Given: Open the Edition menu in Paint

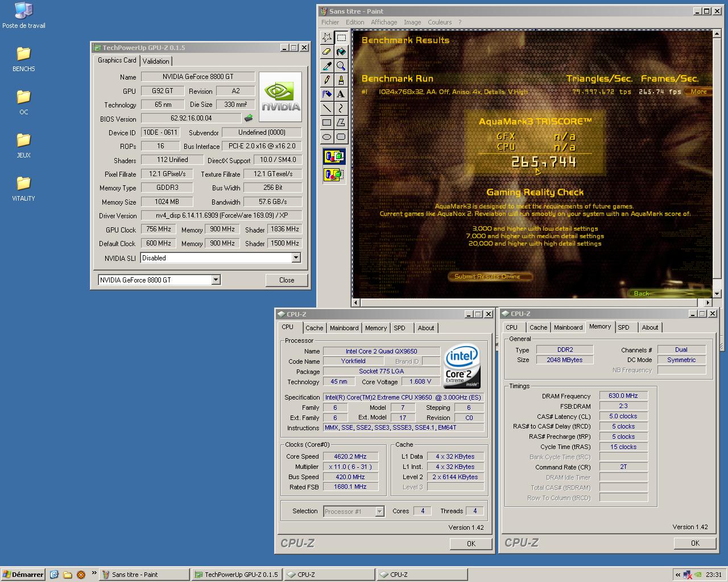Looking at the screenshot, I should (x=355, y=22).
